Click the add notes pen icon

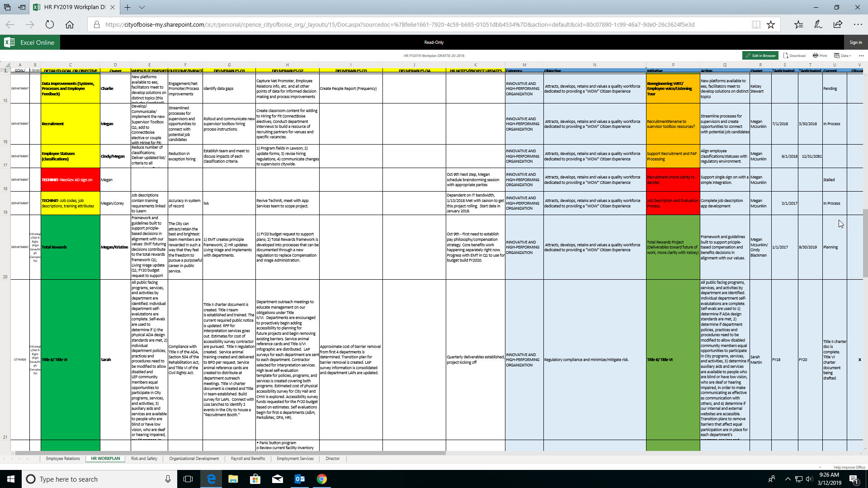[818, 25]
